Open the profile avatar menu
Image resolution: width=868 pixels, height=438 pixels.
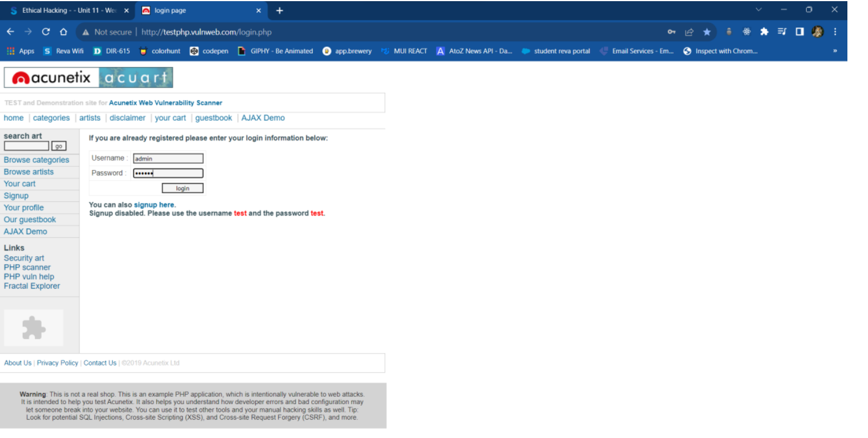pos(817,32)
